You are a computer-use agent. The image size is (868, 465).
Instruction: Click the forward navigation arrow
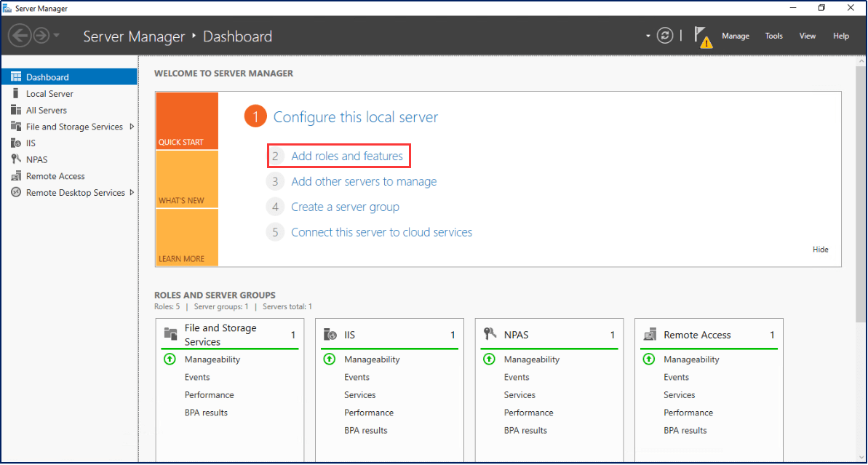click(41, 36)
